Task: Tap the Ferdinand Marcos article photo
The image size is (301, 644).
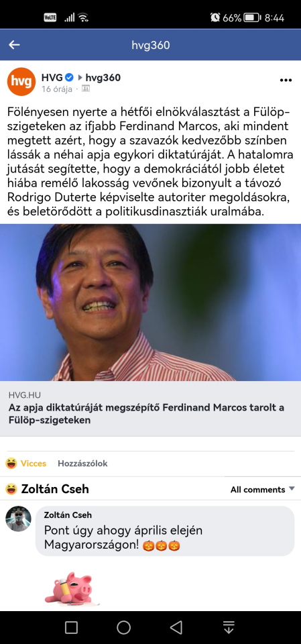Action: click(x=150, y=303)
